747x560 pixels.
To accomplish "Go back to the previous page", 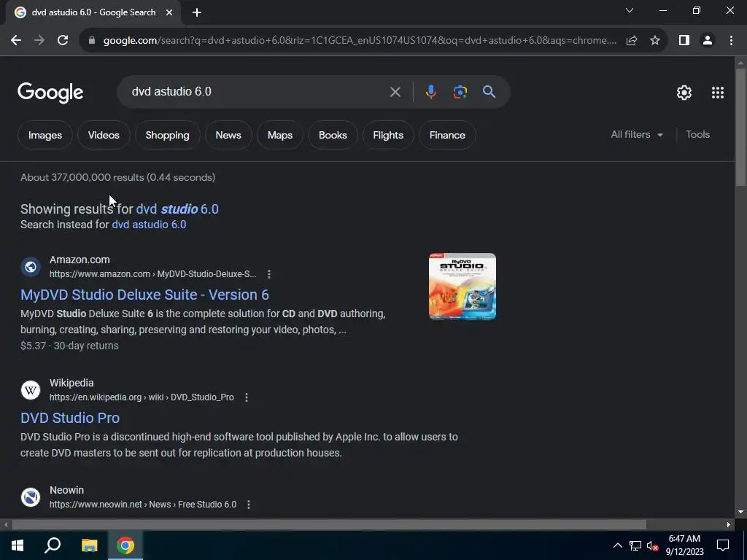I will [16, 41].
